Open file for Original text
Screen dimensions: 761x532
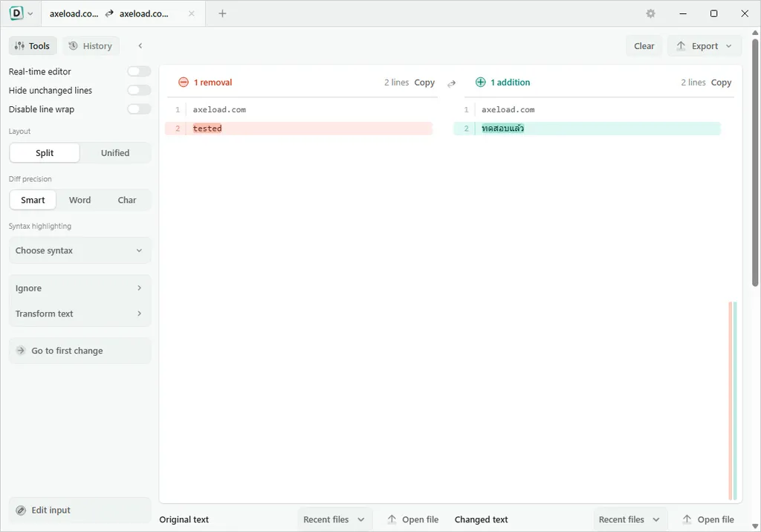click(x=413, y=519)
